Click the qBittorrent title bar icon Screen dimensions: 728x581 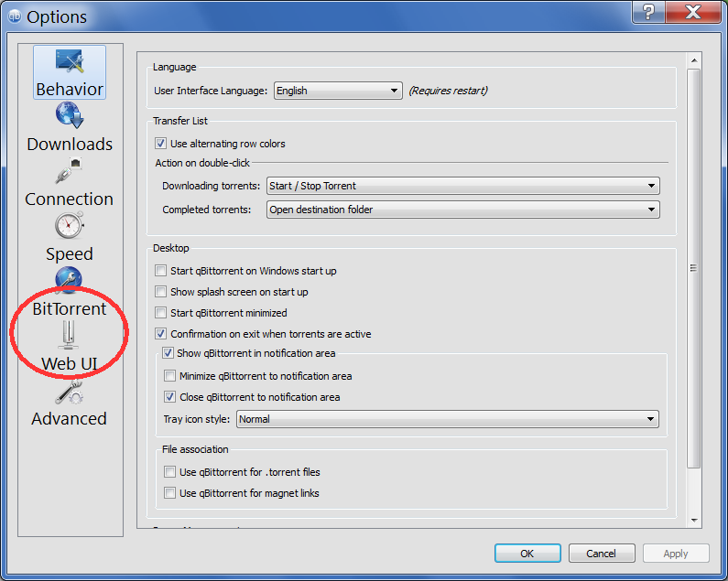15,16
